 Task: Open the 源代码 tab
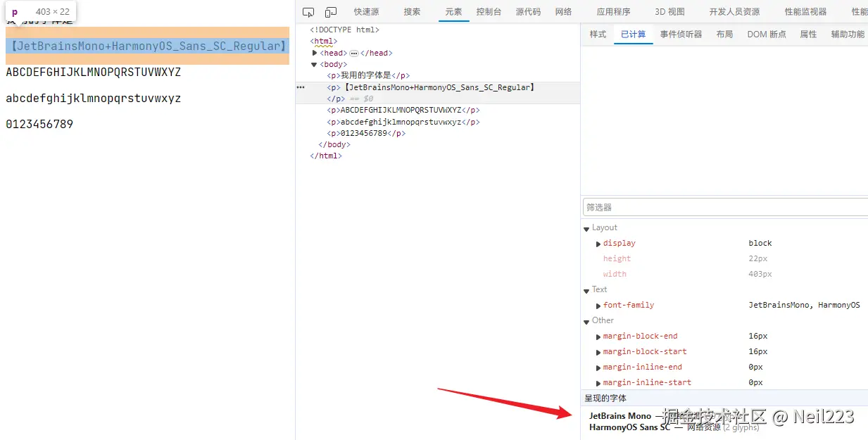coord(528,12)
